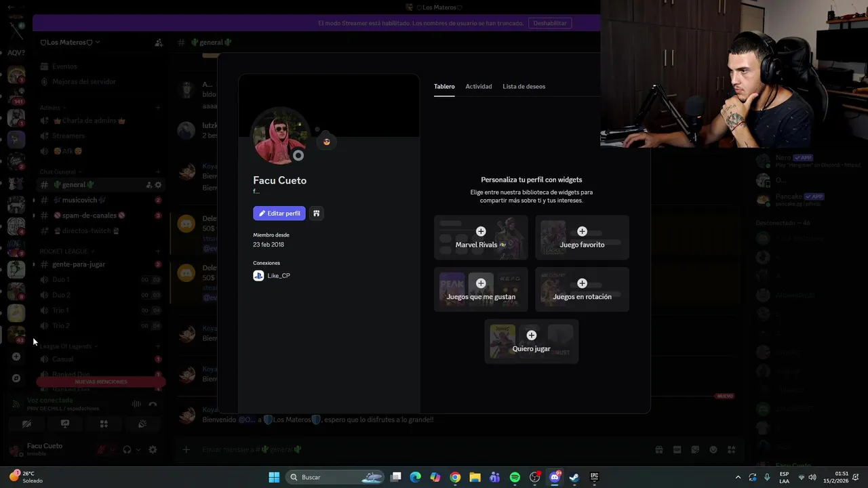
Task: Click create invite icon on general channel
Action: pos(149,185)
